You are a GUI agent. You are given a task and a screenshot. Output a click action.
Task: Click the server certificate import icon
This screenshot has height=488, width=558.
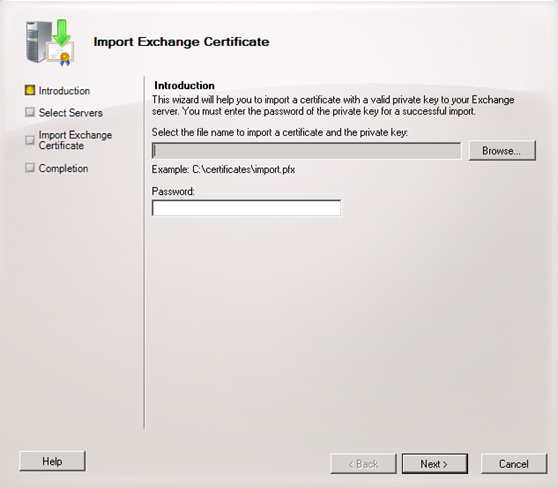coord(50,43)
